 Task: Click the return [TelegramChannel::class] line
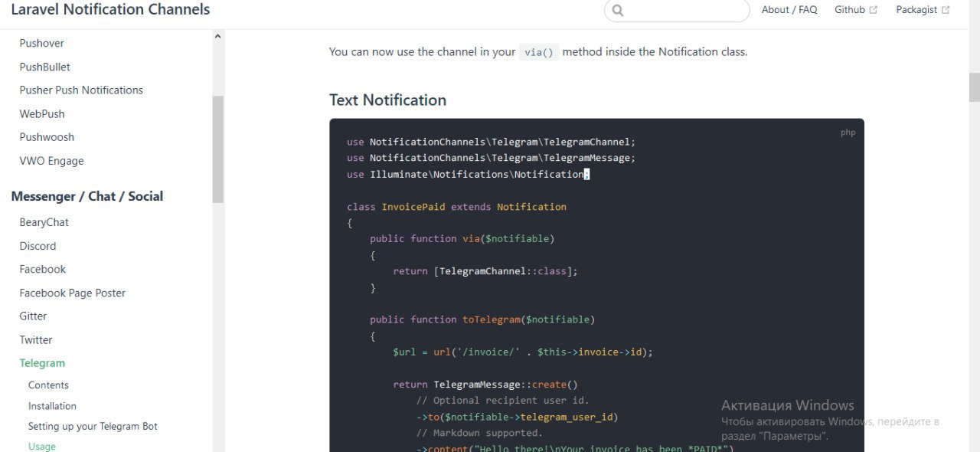tap(485, 271)
